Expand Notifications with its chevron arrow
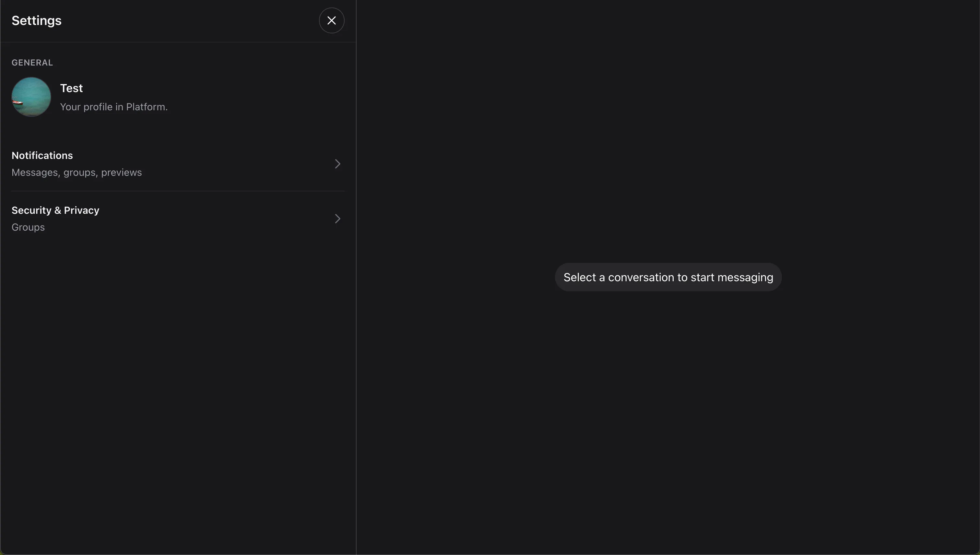The height and width of the screenshot is (555, 980). coord(337,164)
